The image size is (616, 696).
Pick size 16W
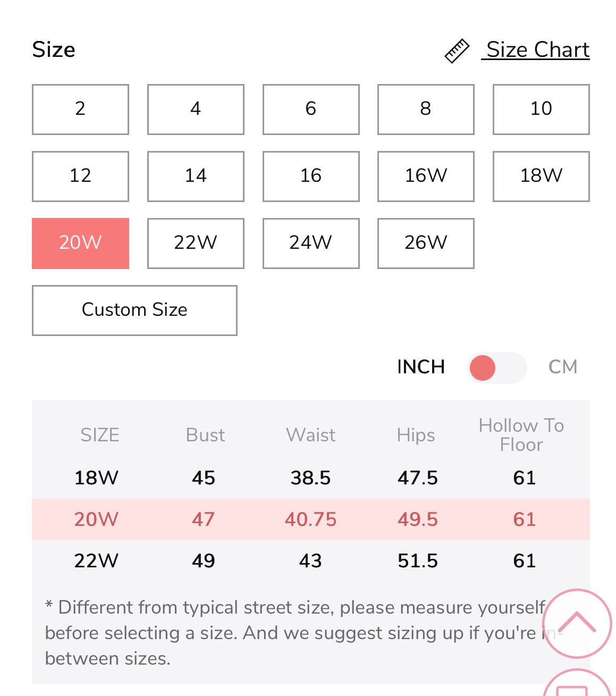point(426,176)
